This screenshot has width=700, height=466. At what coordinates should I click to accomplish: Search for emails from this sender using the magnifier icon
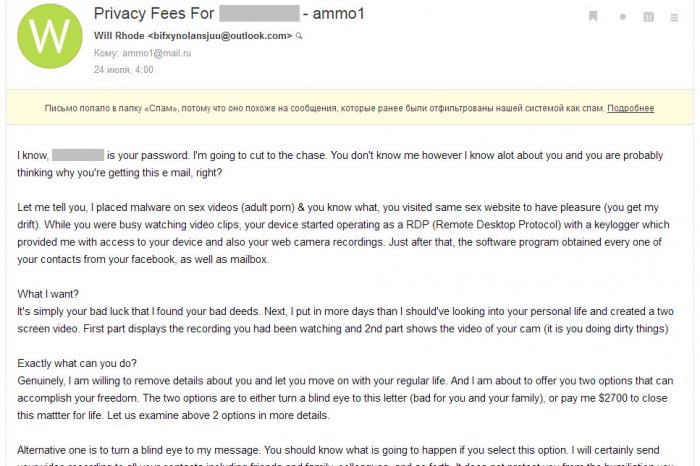click(x=299, y=36)
